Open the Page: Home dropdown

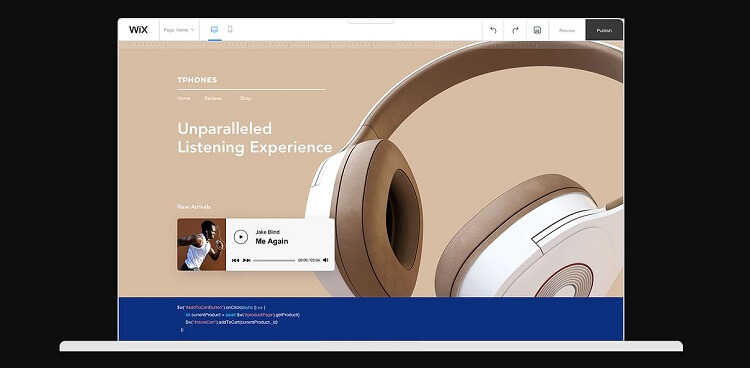click(179, 30)
